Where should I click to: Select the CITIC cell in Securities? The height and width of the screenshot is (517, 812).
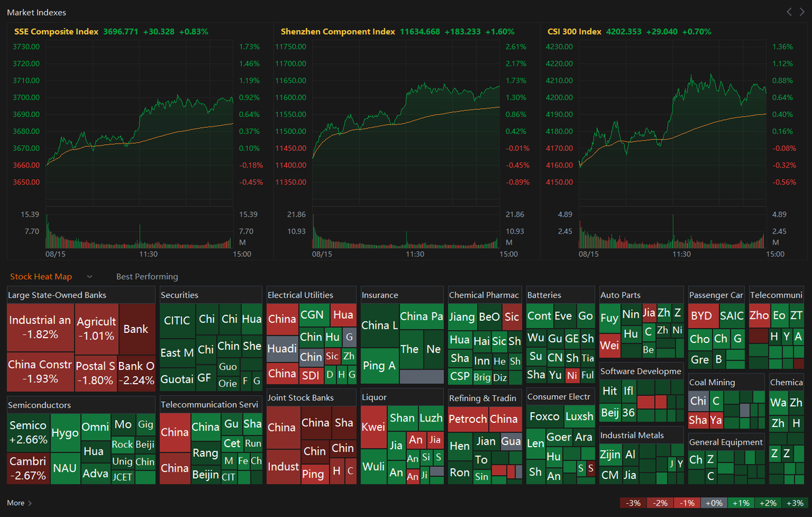click(x=177, y=321)
